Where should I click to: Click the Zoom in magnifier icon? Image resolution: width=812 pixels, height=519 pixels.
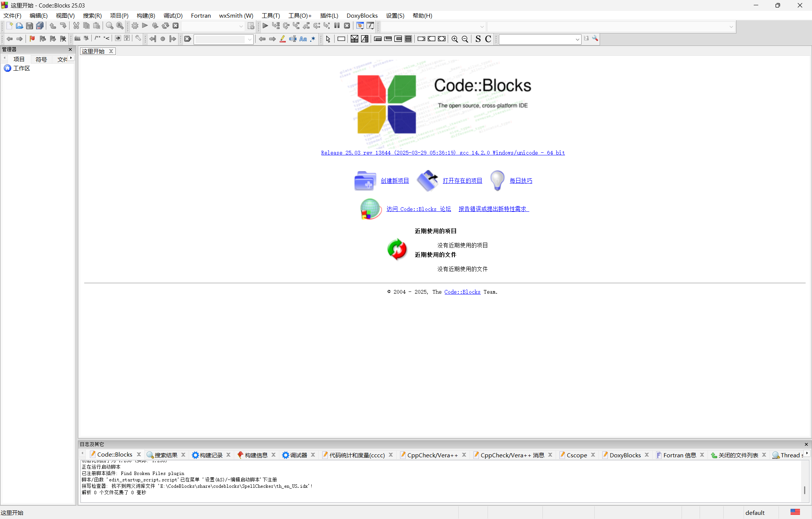coord(455,39)
